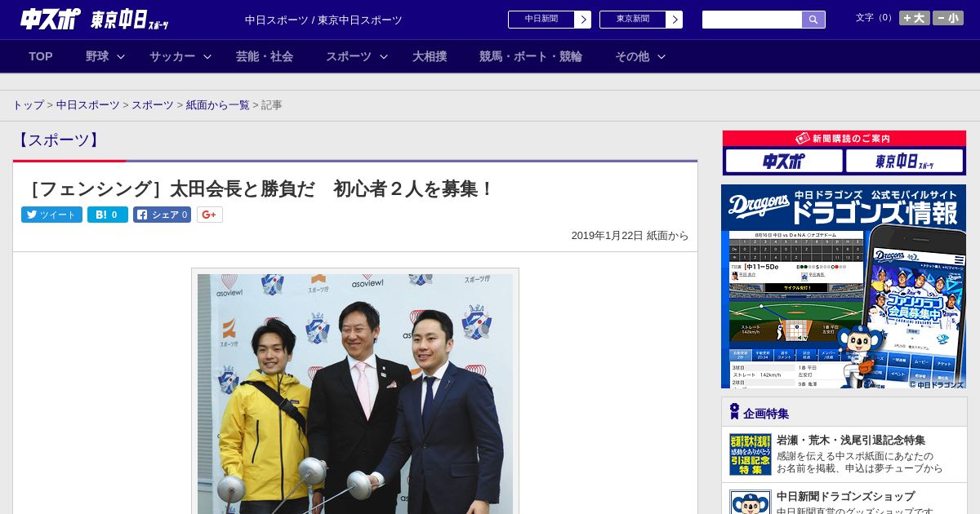Click the search magnifier button
980x514 pixels.
pyautogui.click(x=813, y=20)
